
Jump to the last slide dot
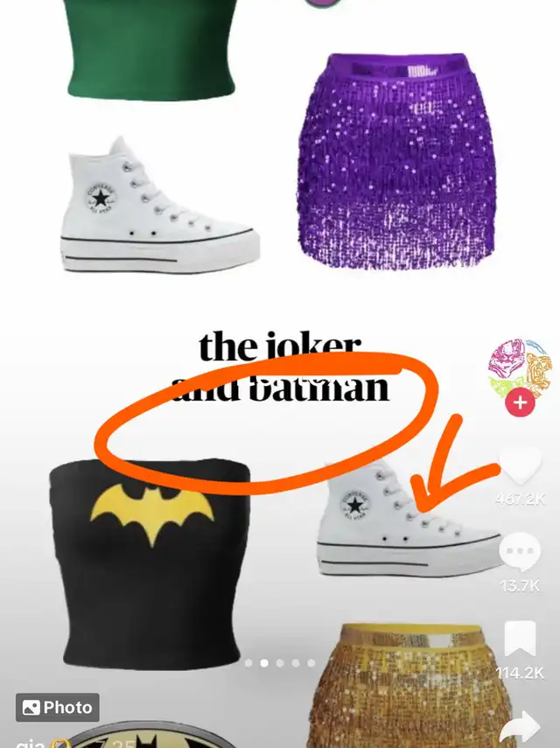click(311, 663)
